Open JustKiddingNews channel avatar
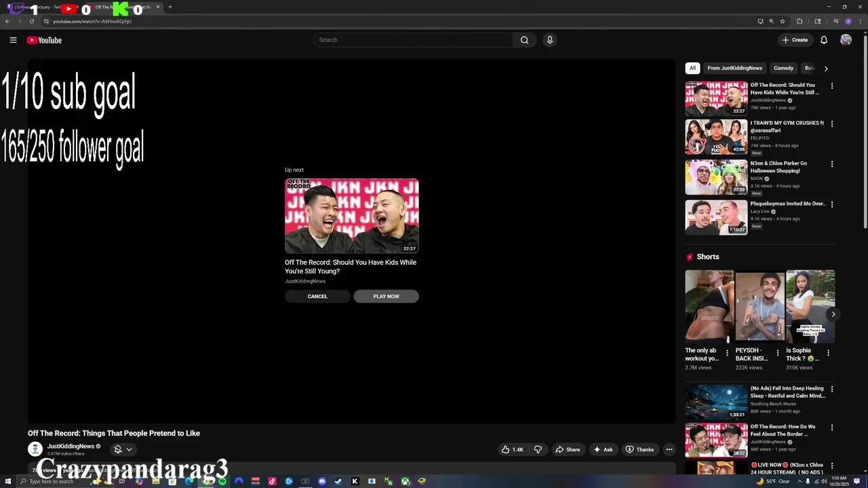868x488 pixels. pos(35,449)
